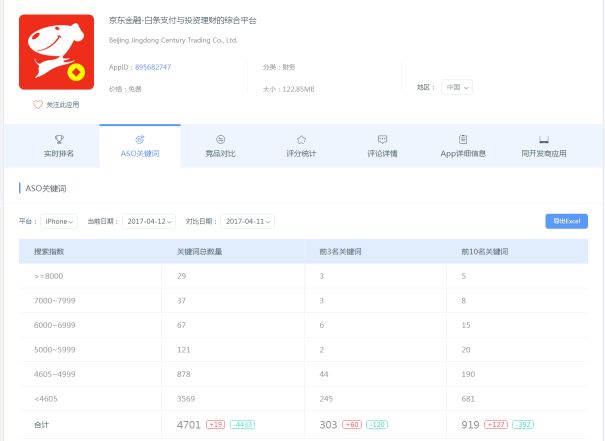Open the iPhone platform dropdown
Screen dimensions: 605x441
(x=59, y=221)
